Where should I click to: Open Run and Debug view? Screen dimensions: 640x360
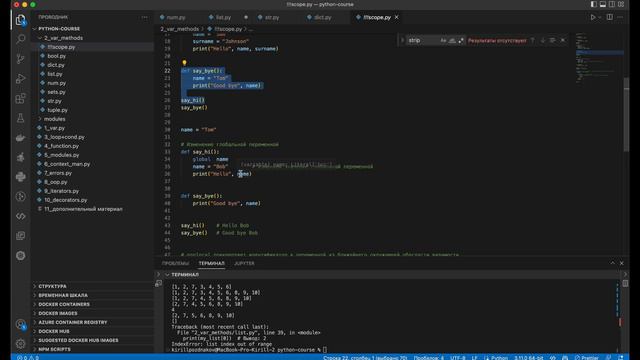pyautogui.click(x=20, y=78)
